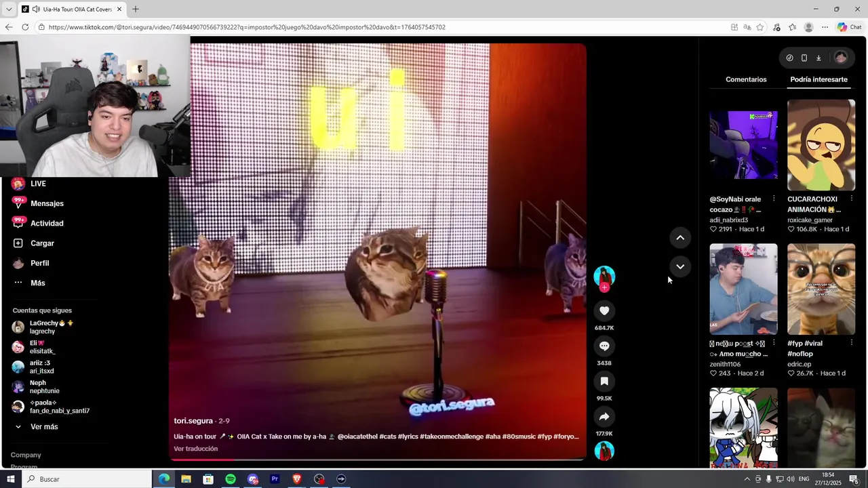Image resolution: width=868 pixels, height=488 pixels.
Task: Open options for the @SoyNabi video card
Action: pos(774,199)
